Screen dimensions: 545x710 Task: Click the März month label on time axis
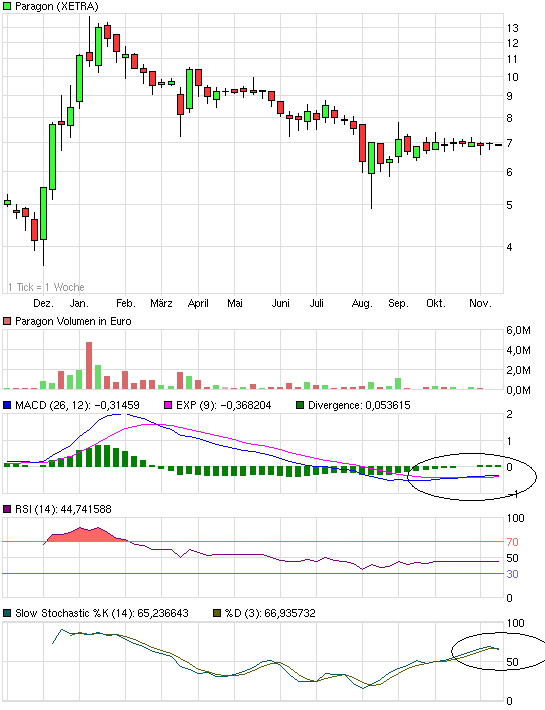click(161, 303)
